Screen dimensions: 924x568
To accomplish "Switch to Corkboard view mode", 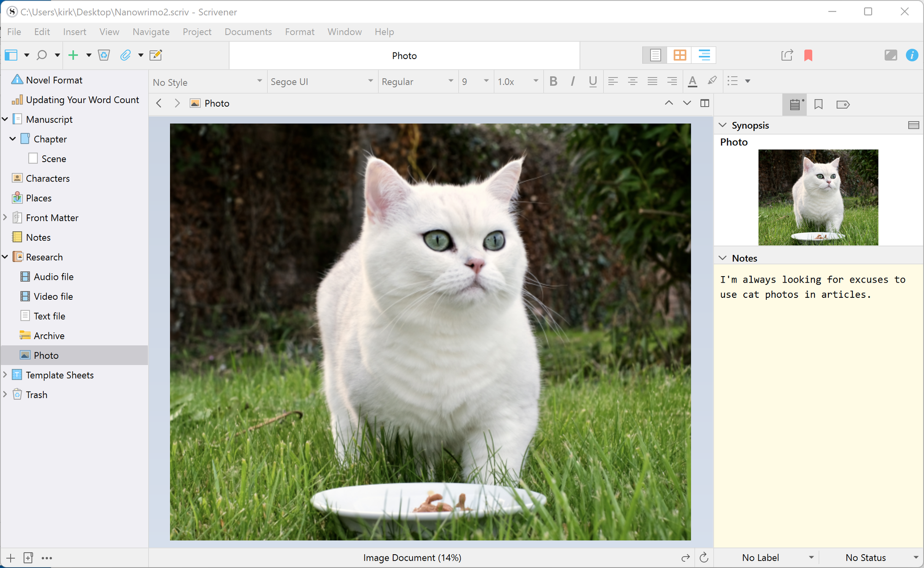I will point(680,55).
